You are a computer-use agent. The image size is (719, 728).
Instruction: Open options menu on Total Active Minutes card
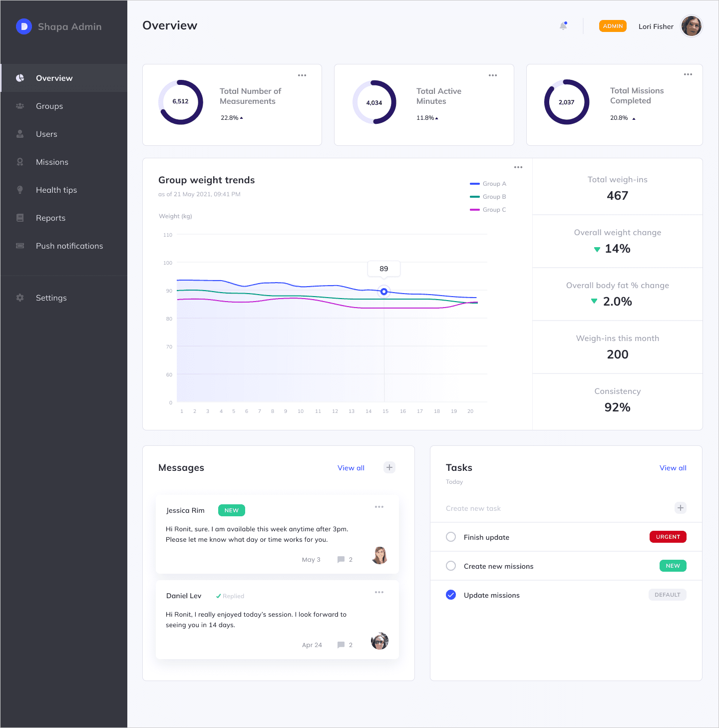[x=493, y=75]
